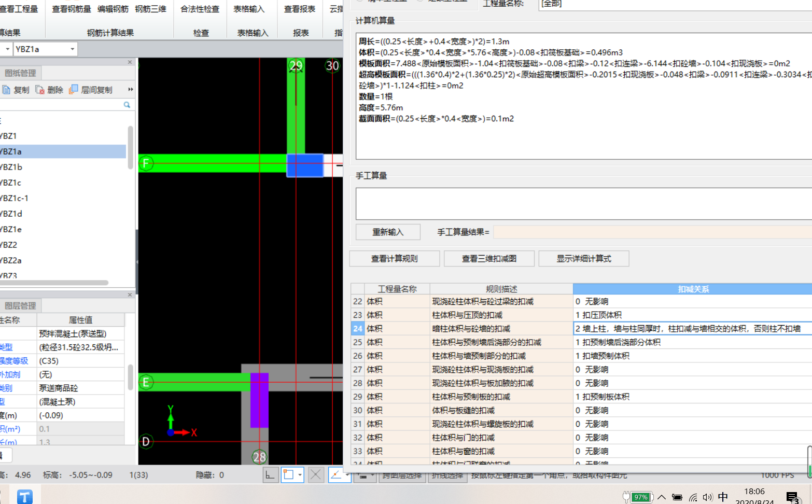Image resolution: width=812 pixels, height=504 pixels.
Task: Click the purple column at axis E
Action: [259, 400]
